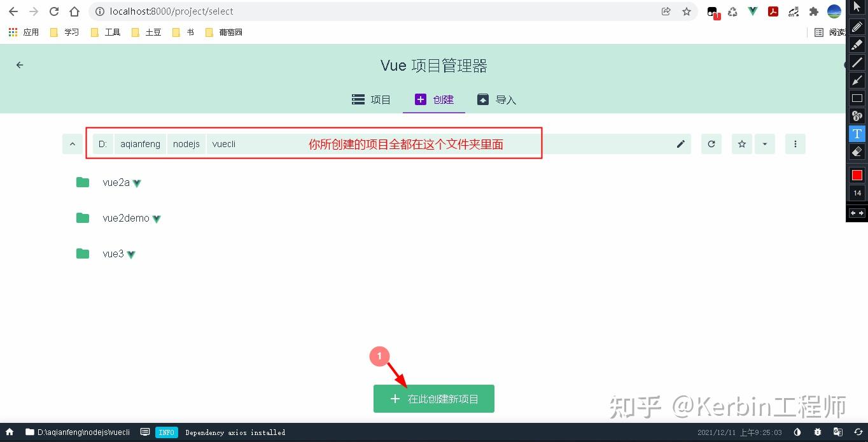This screenshot has height=442, width=868.
Task: Refresh the folder listing with the refresh icon
Action: [711, 144]
